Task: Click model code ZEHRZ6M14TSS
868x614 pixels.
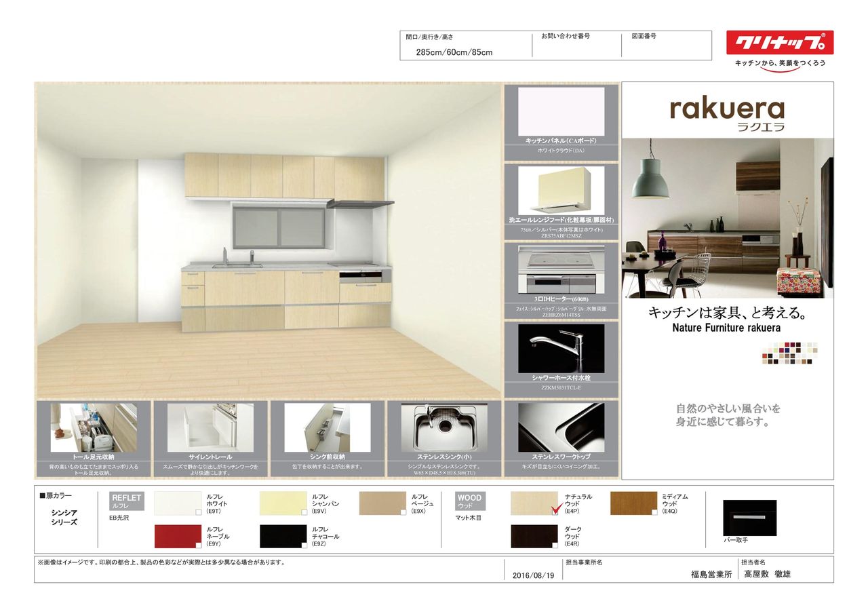Action: [x=561, y=315]
